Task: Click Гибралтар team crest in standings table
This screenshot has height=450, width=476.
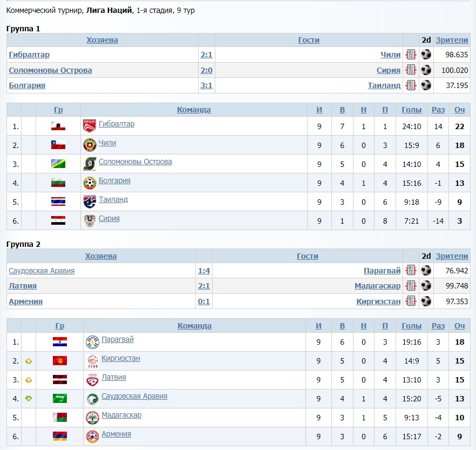Action: coord(90,126)
